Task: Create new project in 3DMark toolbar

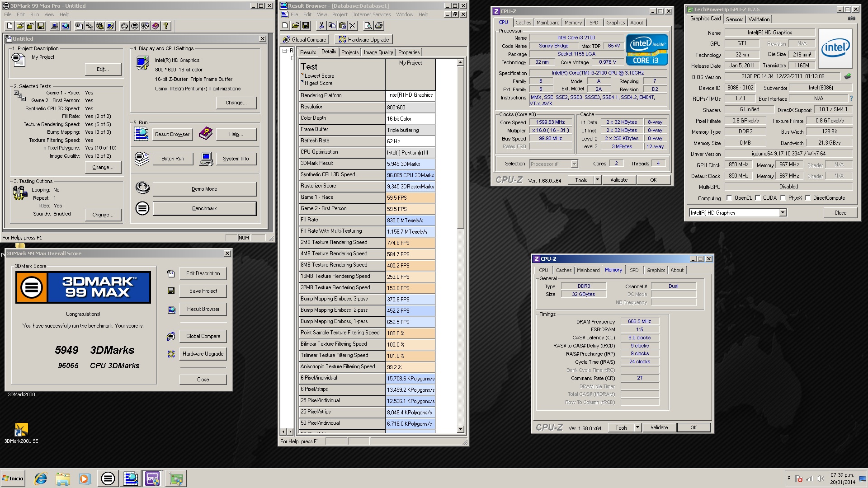Action: pos(9,26)
